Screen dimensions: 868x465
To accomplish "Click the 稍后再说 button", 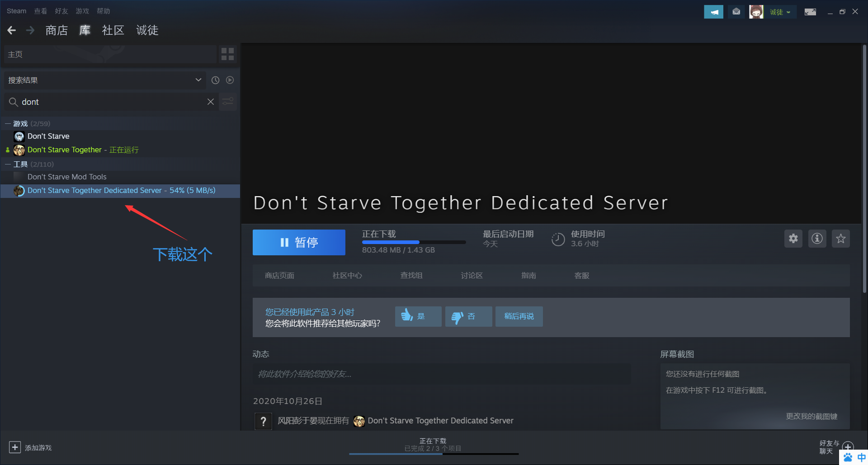I will 519,316.
